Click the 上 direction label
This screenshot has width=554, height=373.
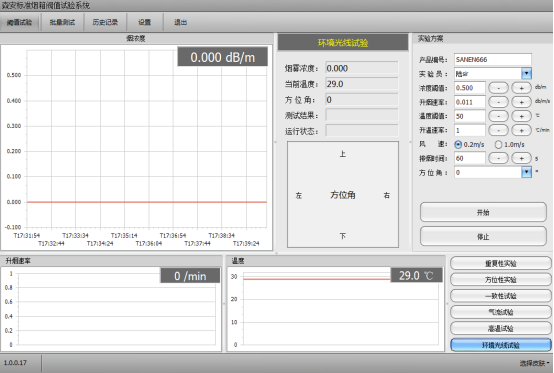pos(343,154)
